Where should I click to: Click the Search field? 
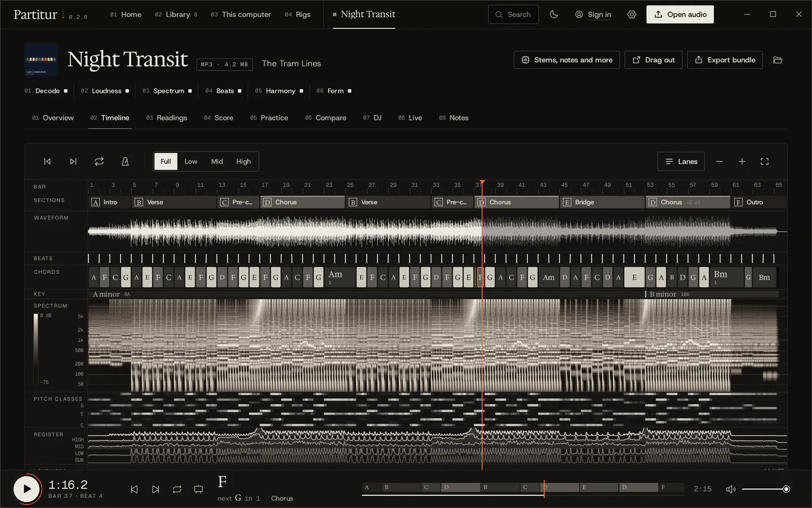click(x=513, y=15)
